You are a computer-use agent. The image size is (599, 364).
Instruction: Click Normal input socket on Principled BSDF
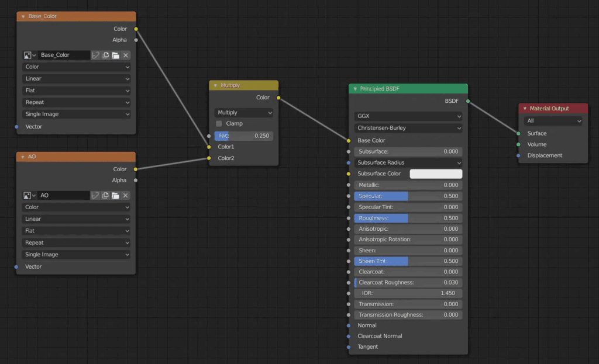pyautogui.click(x=349, y=325)
